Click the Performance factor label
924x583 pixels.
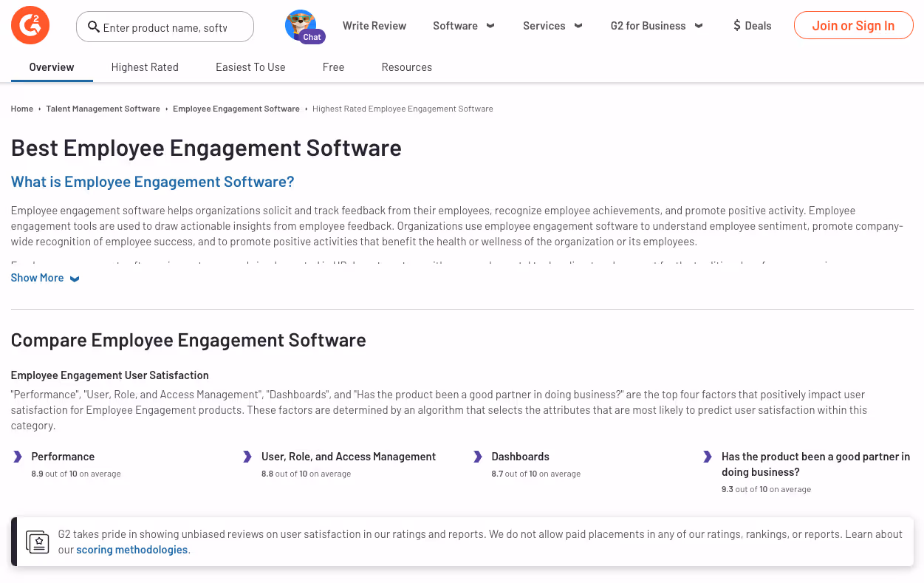63,457
